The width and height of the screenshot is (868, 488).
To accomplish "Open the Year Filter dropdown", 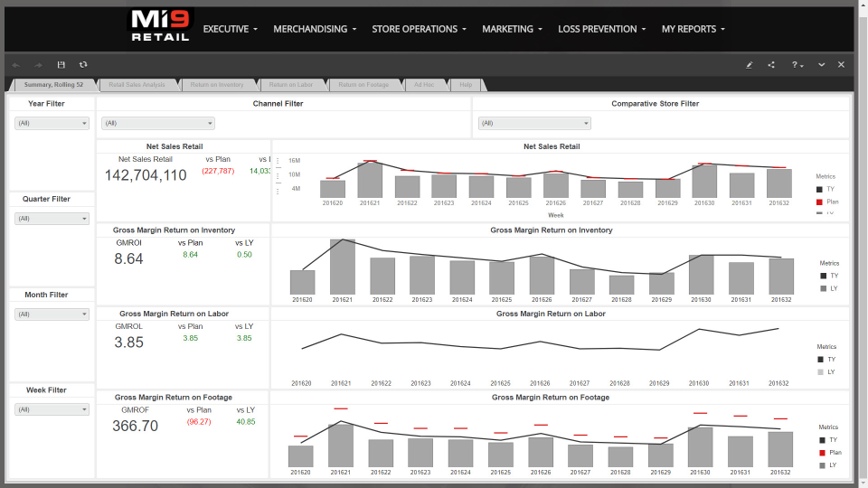I will 52,123.
